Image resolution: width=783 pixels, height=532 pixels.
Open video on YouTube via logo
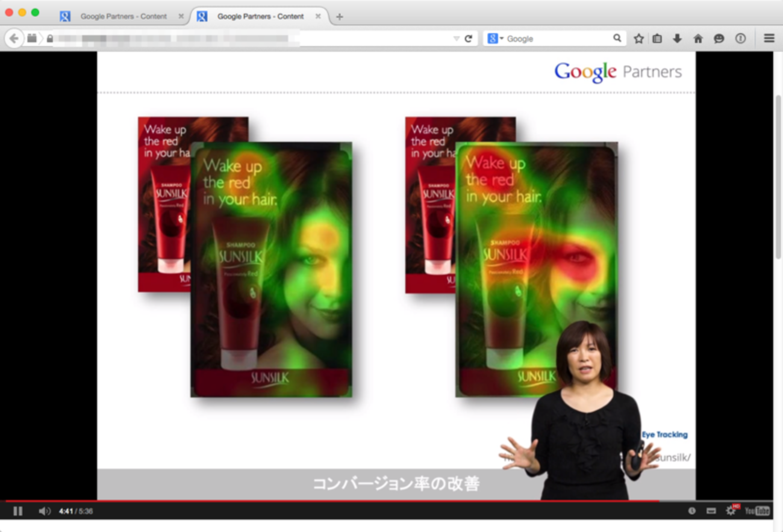pyautogui.click(x=757, y=511)
